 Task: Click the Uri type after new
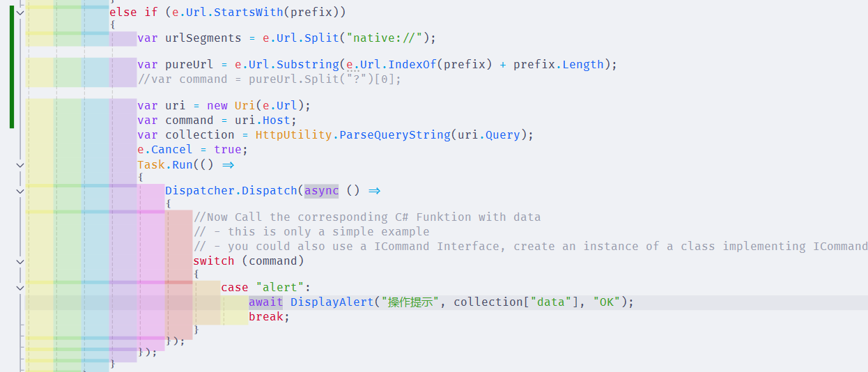tap(245, 106)
